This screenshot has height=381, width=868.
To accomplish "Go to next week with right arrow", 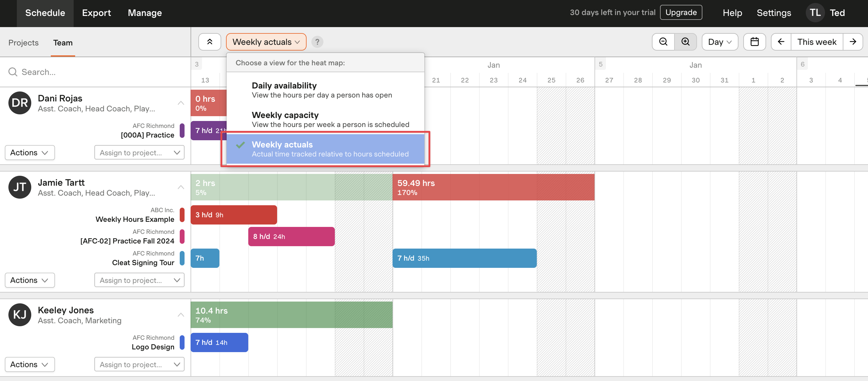I will (853, 42).
